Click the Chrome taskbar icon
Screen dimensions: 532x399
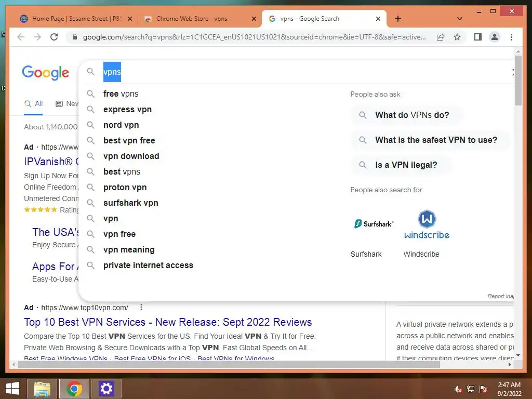(x=74, y=389)
